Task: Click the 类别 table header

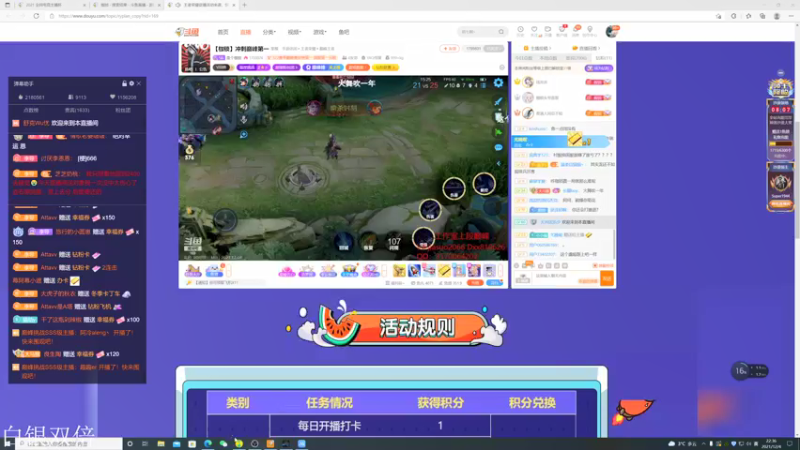Action: pos(238,403)
